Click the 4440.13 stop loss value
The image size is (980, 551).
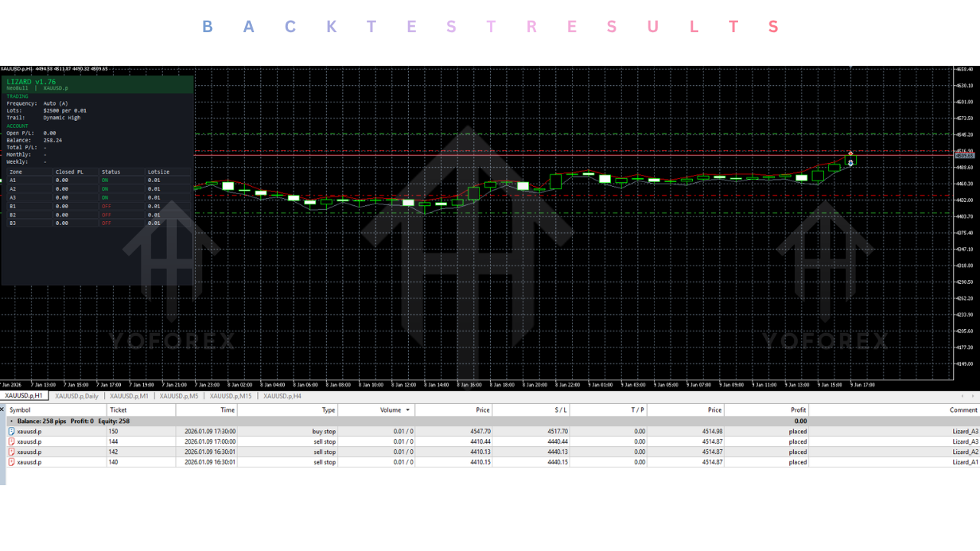tap(557, 452)
